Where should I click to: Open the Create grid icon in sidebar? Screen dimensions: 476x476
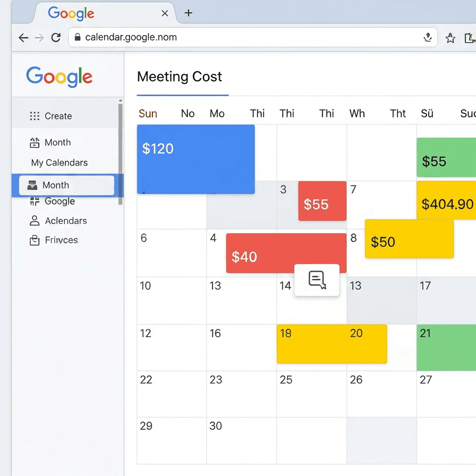point(34,116)
